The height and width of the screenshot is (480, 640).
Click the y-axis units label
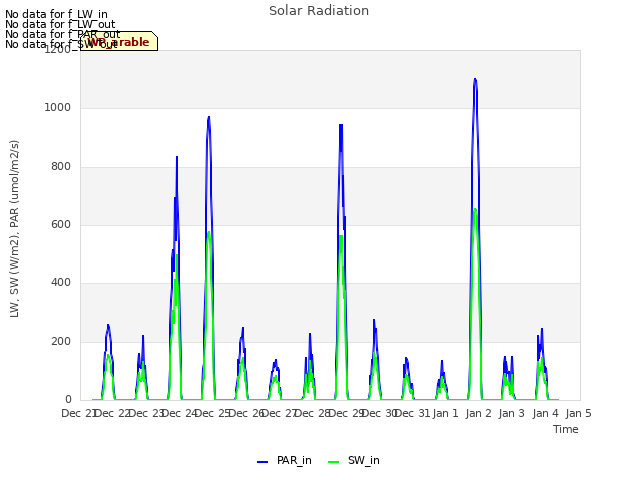14,229
